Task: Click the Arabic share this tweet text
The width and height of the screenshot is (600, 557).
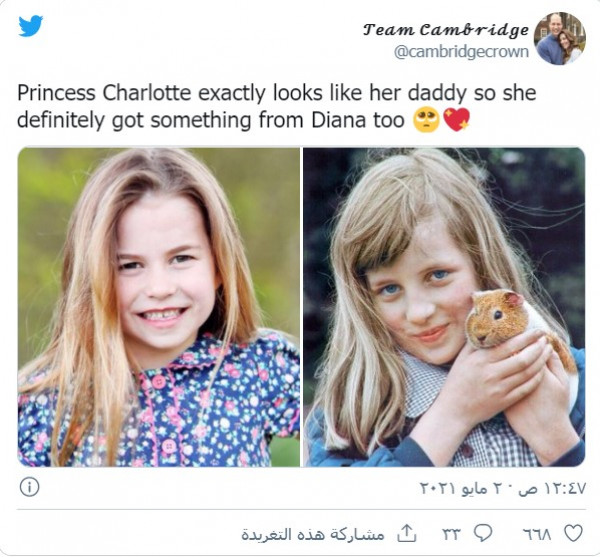Action: coord(313,534)
